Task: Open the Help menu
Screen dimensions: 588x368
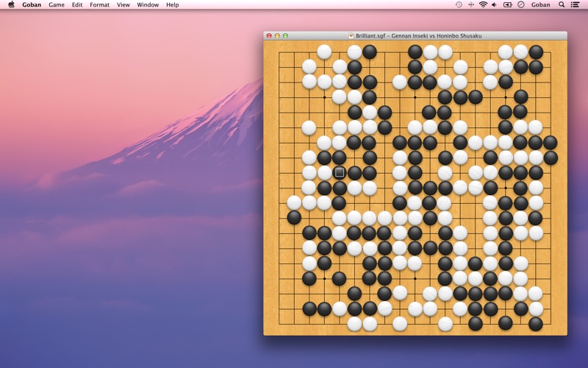Action: coord(173,4)
